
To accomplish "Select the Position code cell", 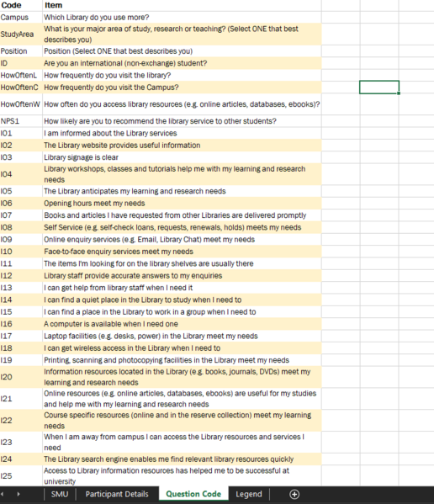I will click(21, 51).
